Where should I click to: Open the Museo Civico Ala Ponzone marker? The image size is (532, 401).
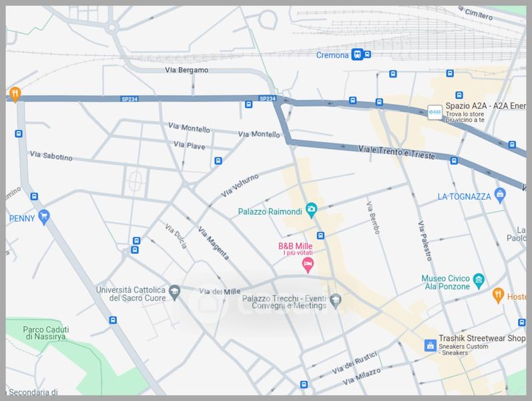[x=478, y=279]
